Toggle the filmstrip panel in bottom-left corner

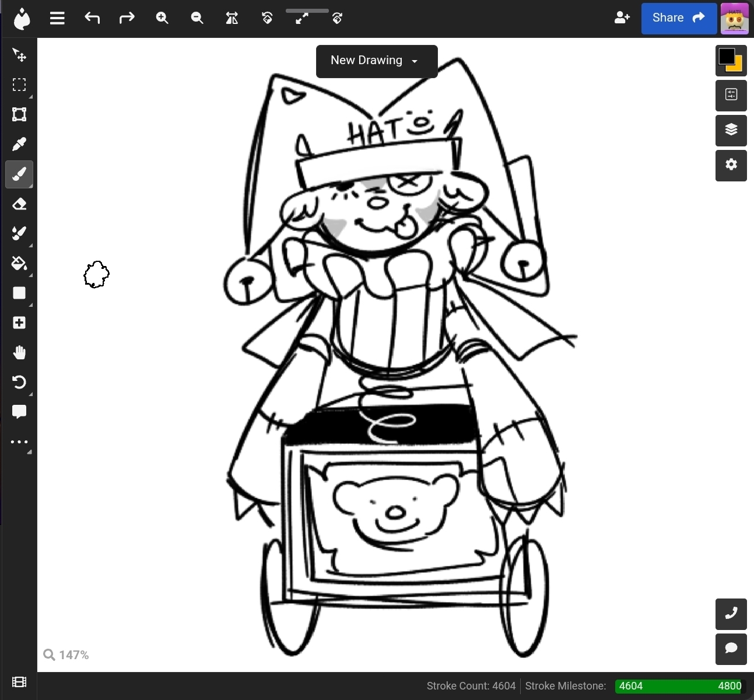[19, 682]
